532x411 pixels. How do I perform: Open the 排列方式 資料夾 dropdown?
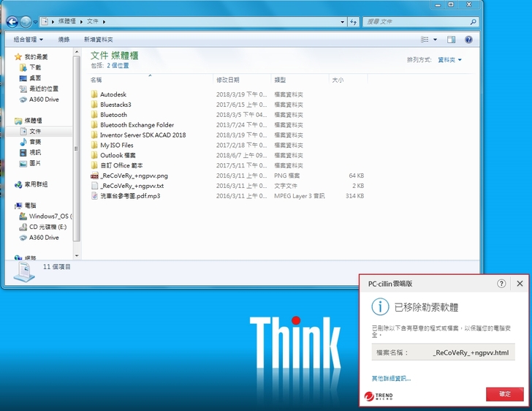click(x=449, y=60)
